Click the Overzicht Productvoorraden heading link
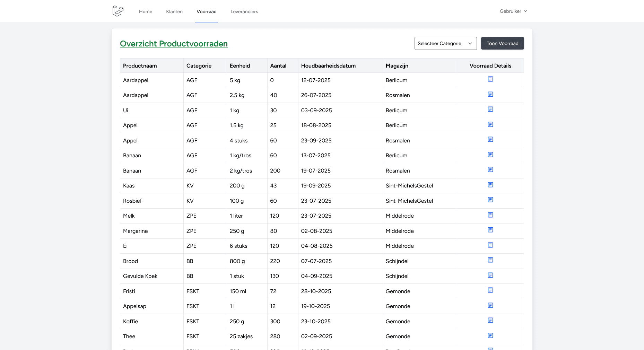The width and height of the screenshot is (644, 350). coord(174,44)
